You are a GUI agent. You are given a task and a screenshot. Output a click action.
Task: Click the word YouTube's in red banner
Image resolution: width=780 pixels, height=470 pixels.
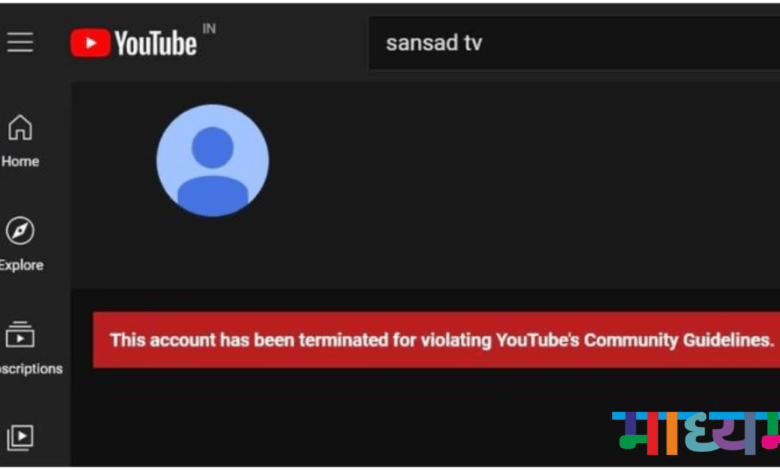pos(538,340)
